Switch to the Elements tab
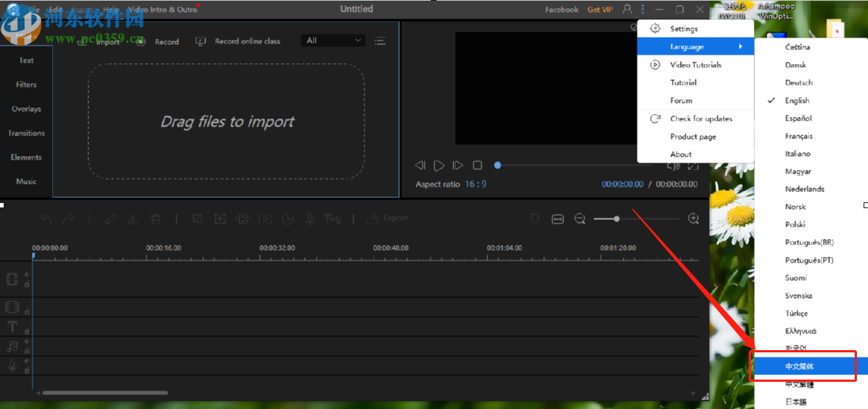The width and height of the screenshot is (868, 409). [26, 157]
